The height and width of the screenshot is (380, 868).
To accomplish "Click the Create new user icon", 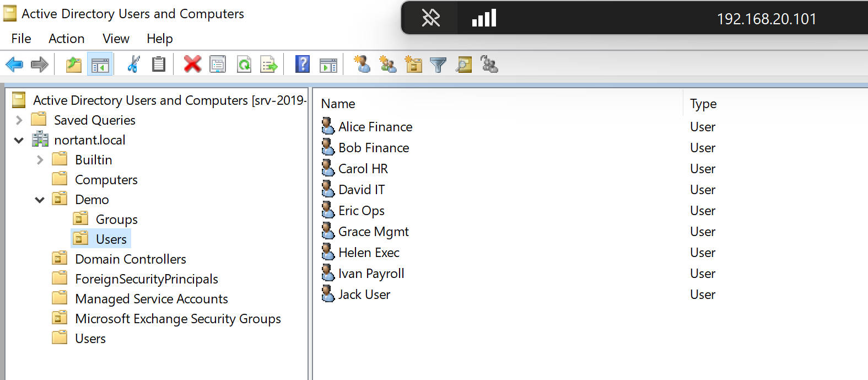I will [x=362, y=65].
